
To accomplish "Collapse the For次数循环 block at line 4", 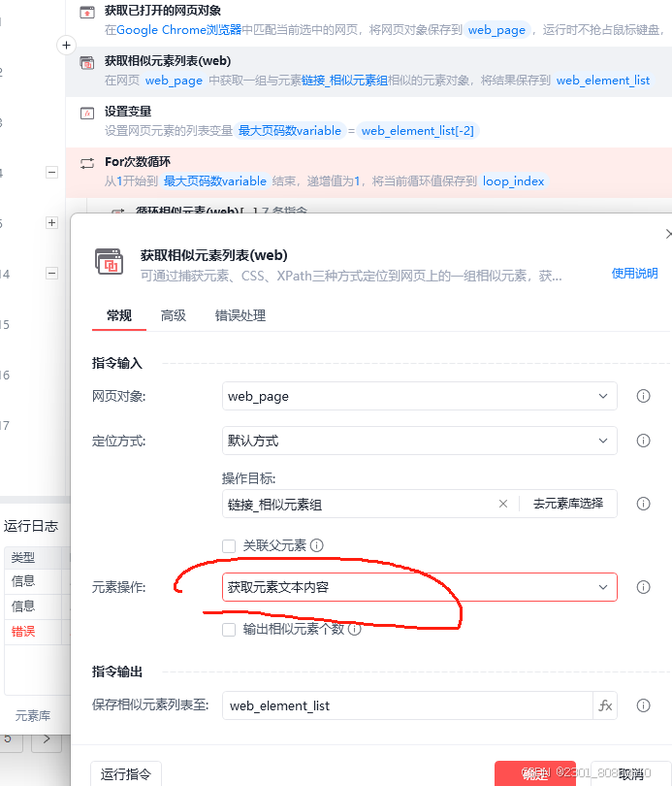I will click(51, 173).
